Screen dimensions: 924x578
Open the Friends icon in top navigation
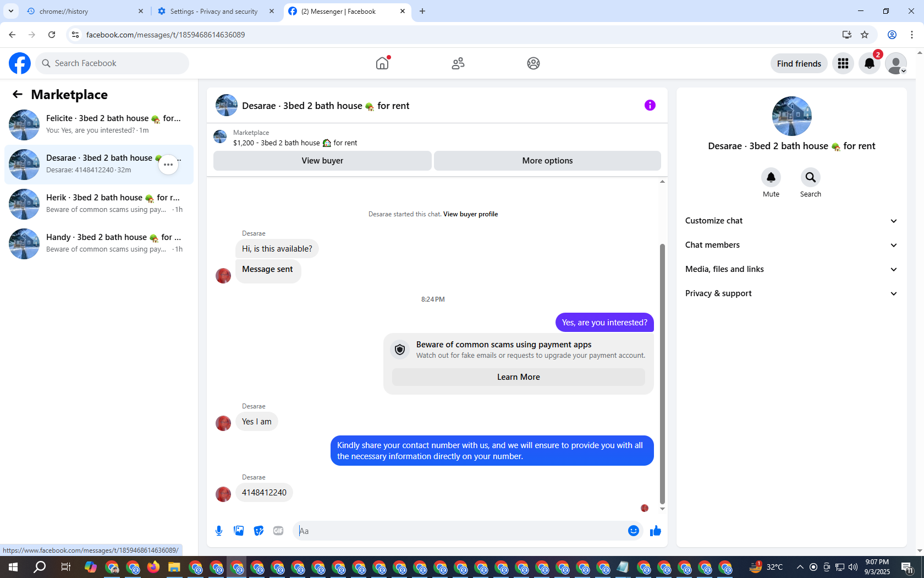click(458, 63)
